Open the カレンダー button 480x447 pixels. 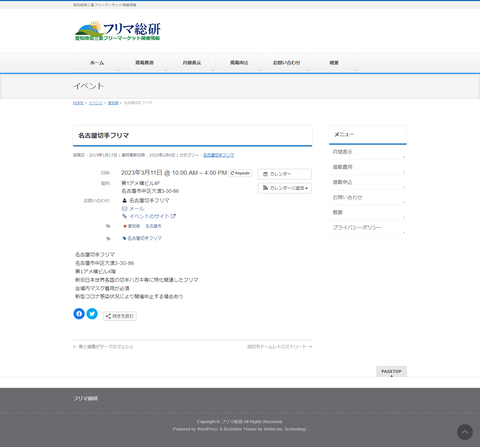coord(285,174)
